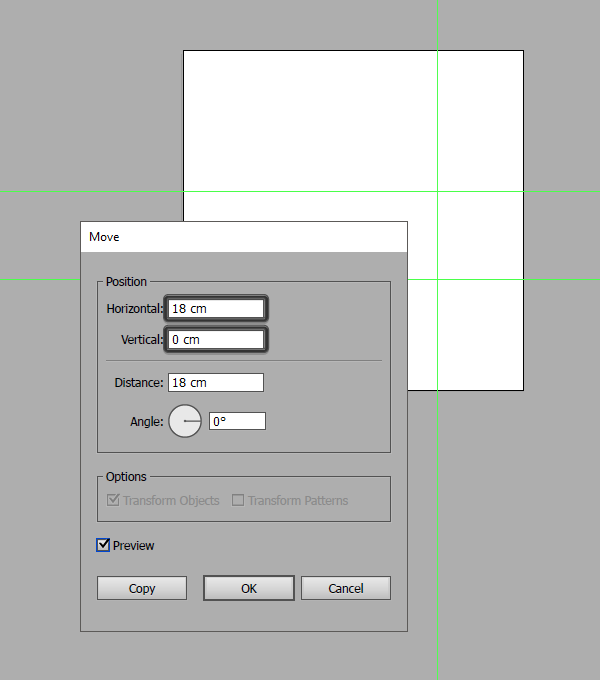This screenshot has height=680, width=600.
Task: Click the Angle dial control
Action: [x=185, y=421]
